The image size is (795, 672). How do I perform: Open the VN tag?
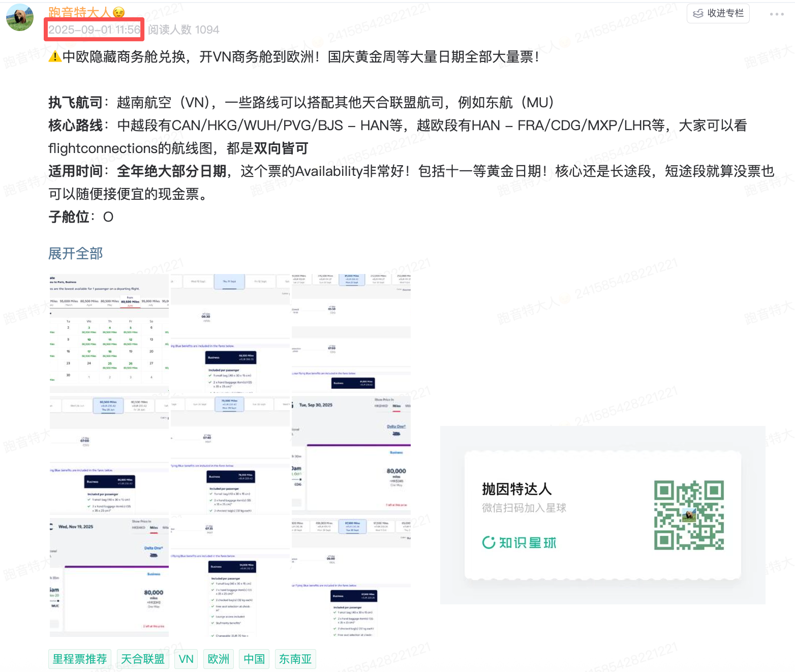click(186, 659)
